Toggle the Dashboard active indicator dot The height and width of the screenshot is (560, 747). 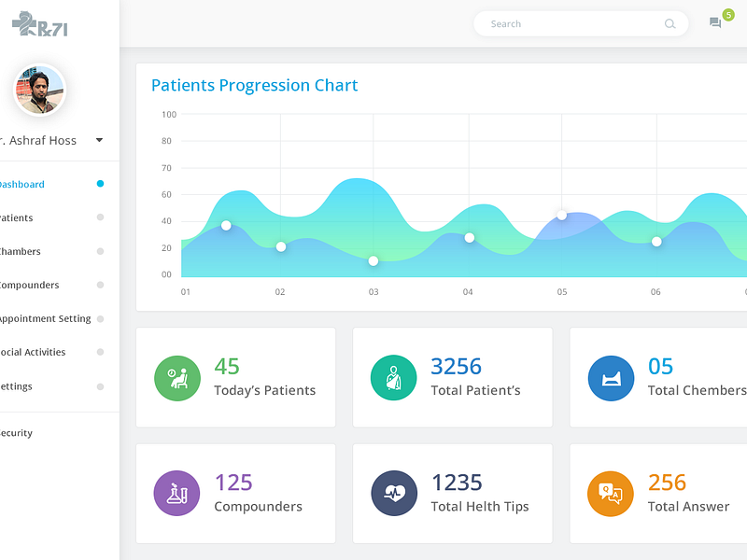click(99, 184)
